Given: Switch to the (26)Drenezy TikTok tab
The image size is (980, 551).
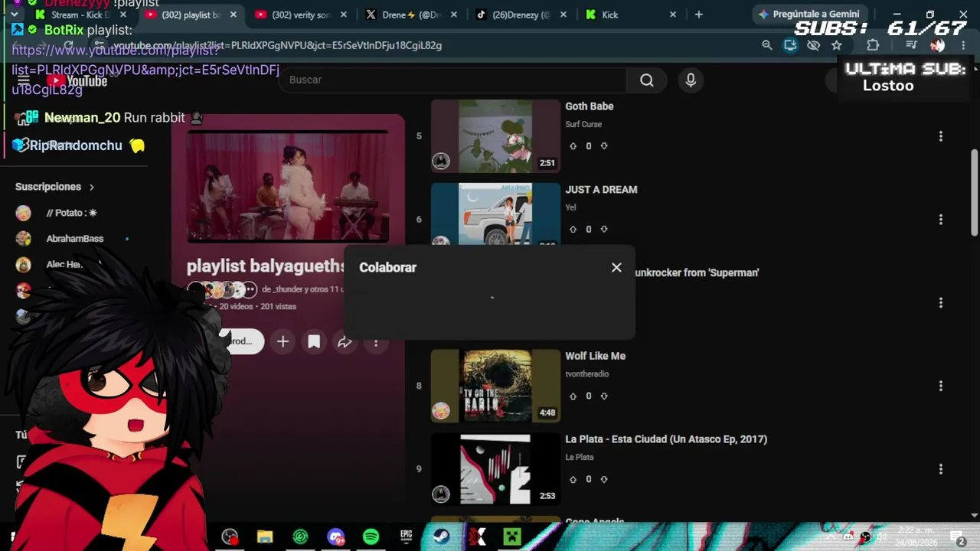Looking at the screenshot, I should (x=521, y=15).
